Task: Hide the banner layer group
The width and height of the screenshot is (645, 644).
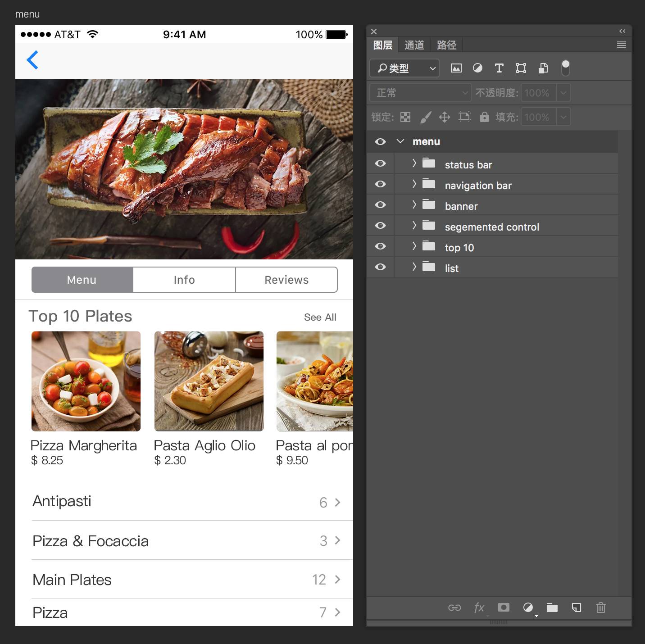Action: click(380, 205)
